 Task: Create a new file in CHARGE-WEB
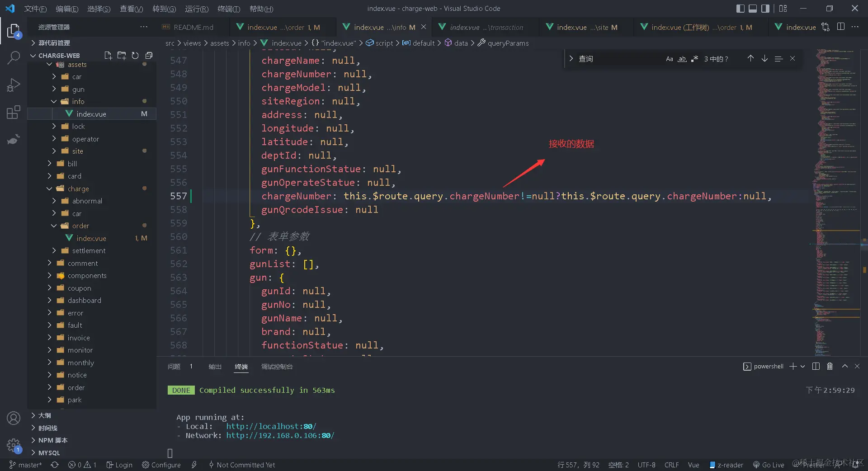coord(108,56)
